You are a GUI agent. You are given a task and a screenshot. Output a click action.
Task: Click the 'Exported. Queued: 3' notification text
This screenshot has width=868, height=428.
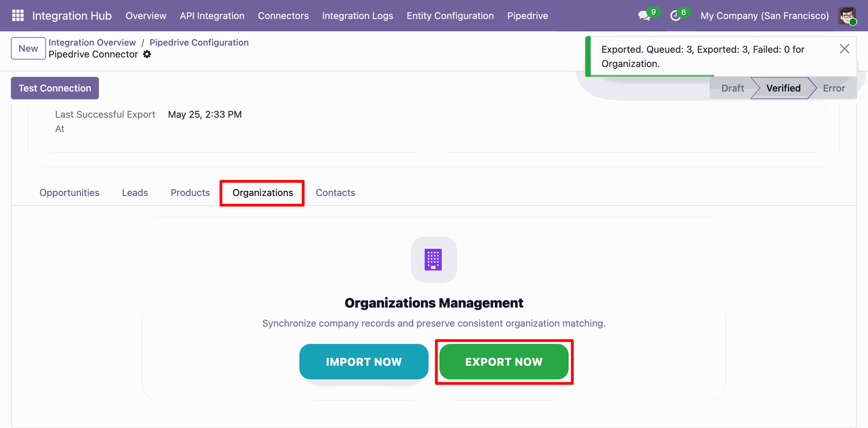[703, 57]
